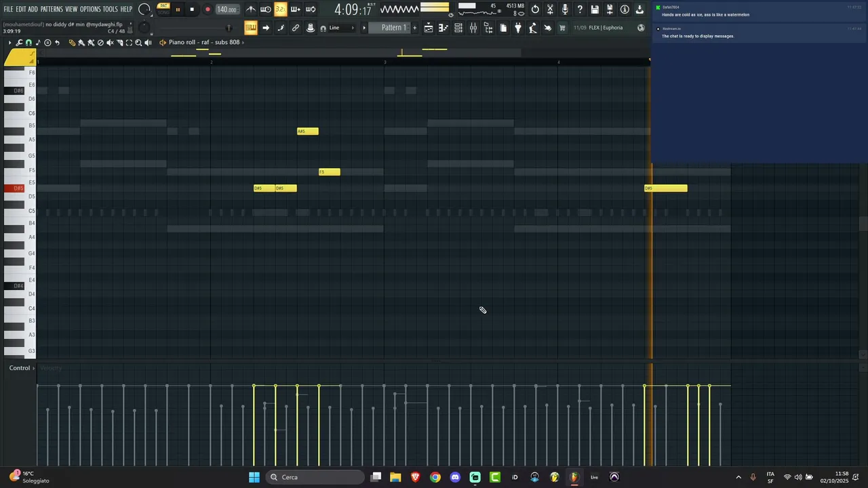Toggle the multilink to controllers icon

[x=296, y=28]
